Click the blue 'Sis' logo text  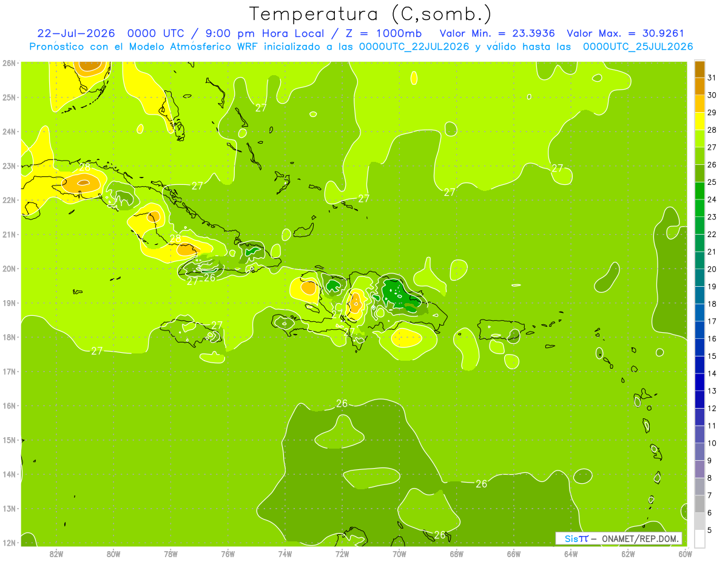571,538
